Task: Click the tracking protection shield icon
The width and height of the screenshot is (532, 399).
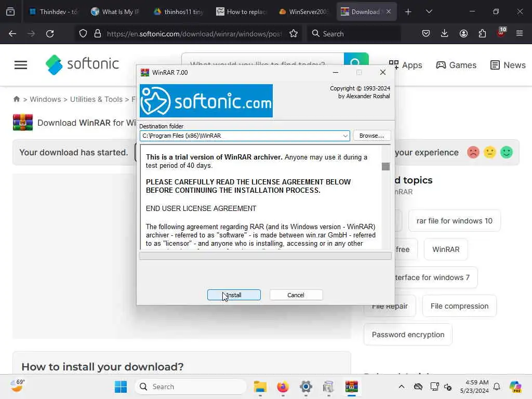Action: coord(83,34)
